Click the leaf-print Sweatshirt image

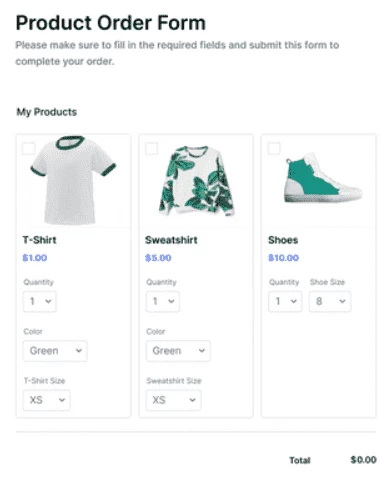coord(197,181)
